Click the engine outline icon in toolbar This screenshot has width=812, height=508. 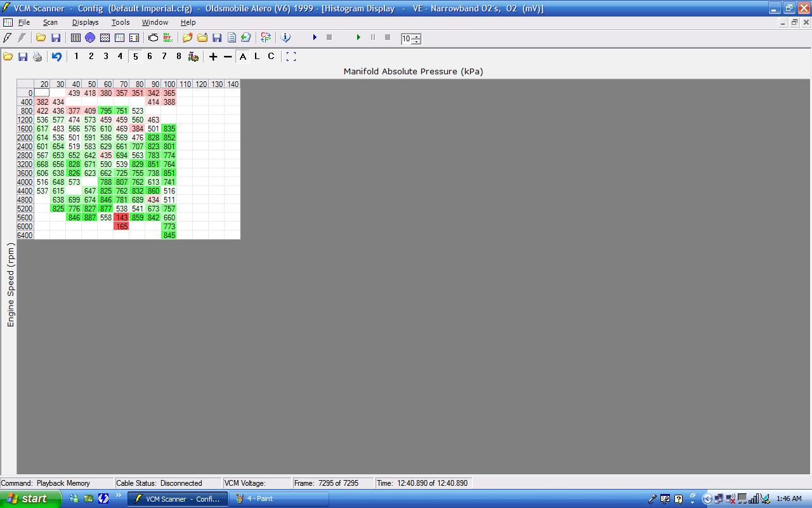click(x=153, y=38)
